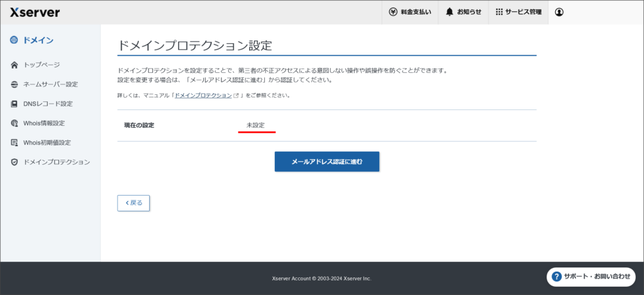
Task: Open Whois初期値設定
Action: (47, 143)
